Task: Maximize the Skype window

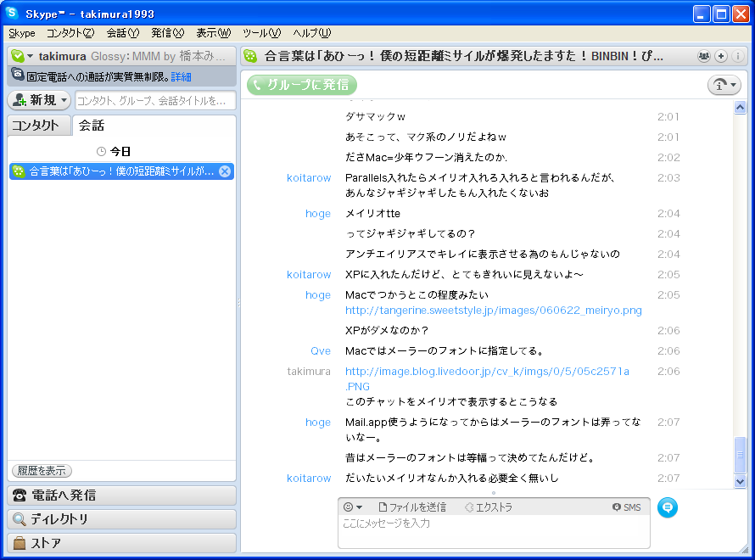Action: 721,14
